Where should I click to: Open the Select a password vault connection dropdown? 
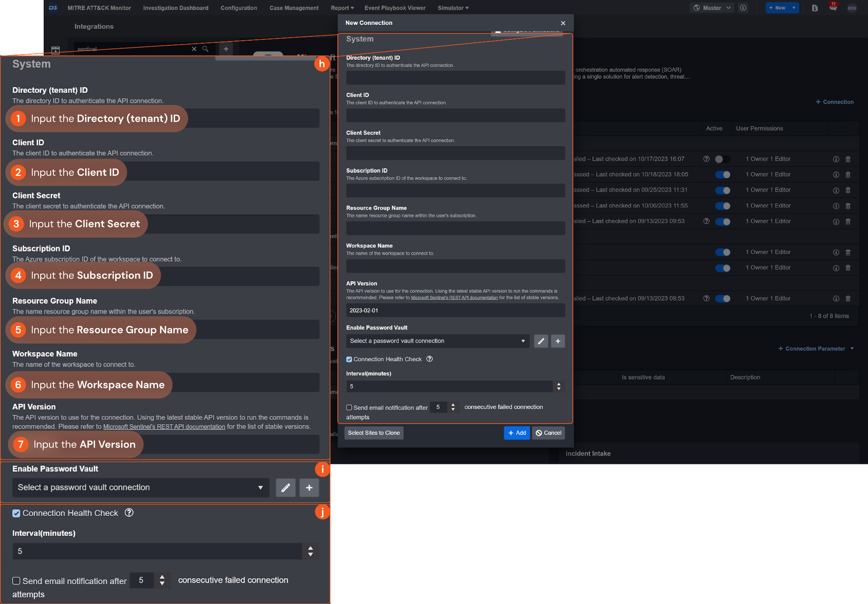tap(437, 341)
